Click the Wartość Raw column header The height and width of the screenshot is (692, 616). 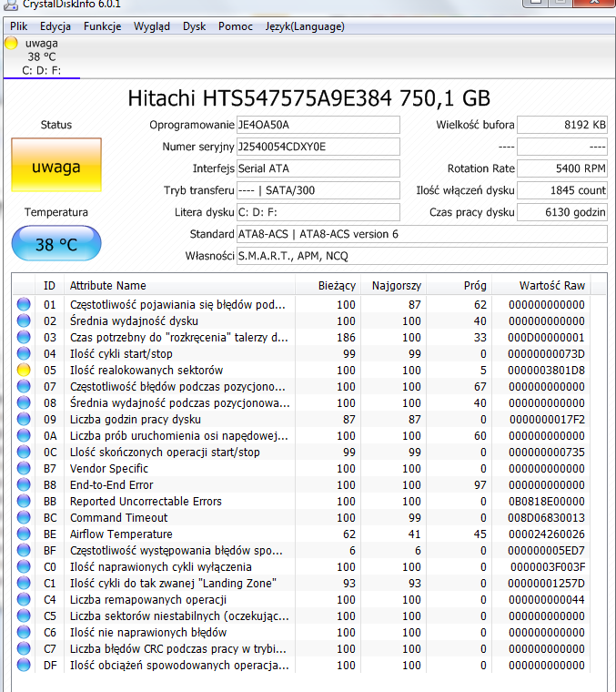pos(541,286)
